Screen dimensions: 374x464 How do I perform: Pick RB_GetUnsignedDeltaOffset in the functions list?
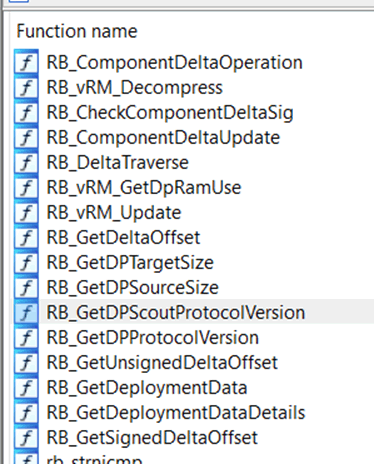(162, 363)
